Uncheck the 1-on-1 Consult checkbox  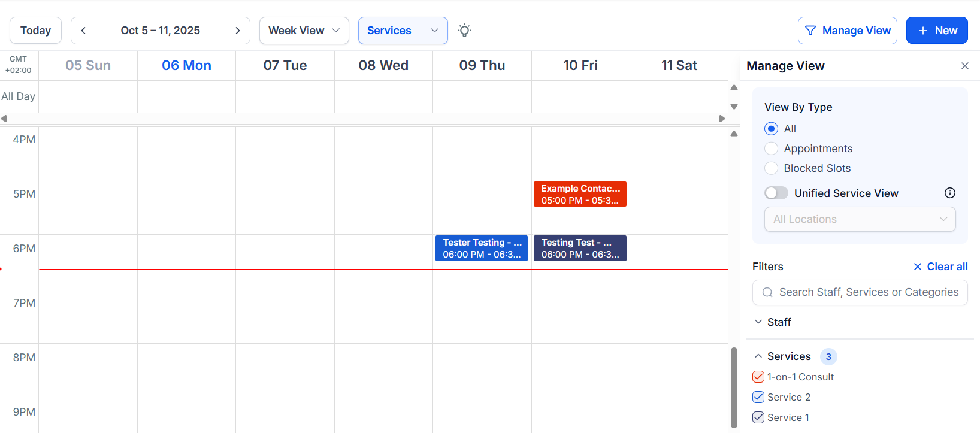tap(758, 377)
